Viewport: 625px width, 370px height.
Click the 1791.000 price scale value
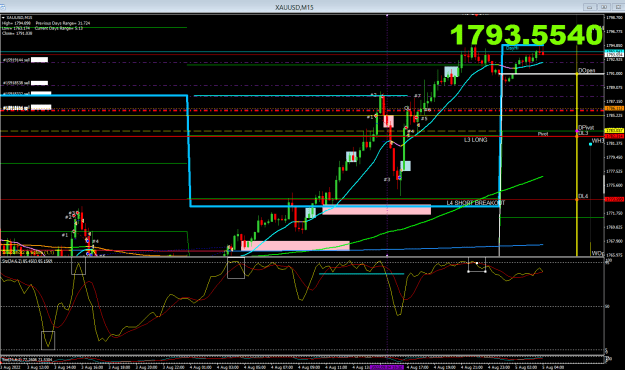614,73
